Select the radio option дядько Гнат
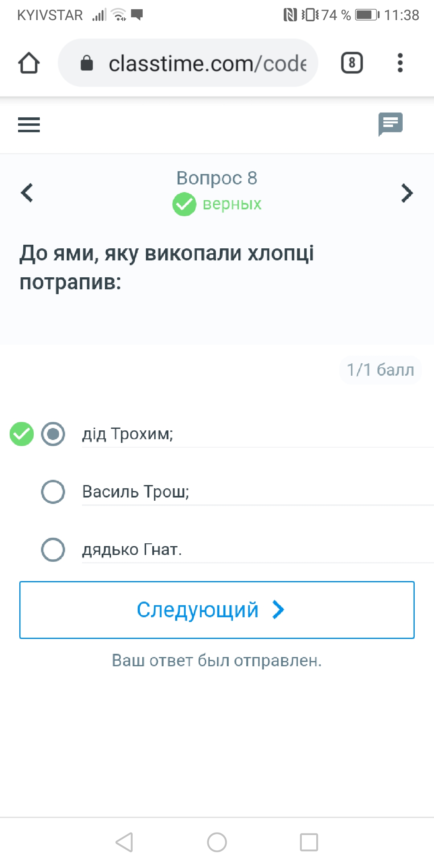Screen dimensions: 434x868 point(53,550)
